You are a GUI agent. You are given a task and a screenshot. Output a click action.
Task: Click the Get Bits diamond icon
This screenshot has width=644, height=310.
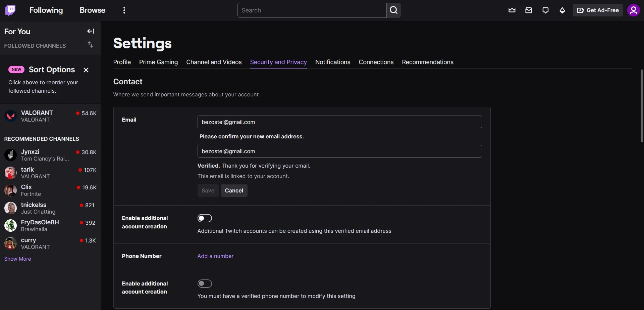click(562, 10)
